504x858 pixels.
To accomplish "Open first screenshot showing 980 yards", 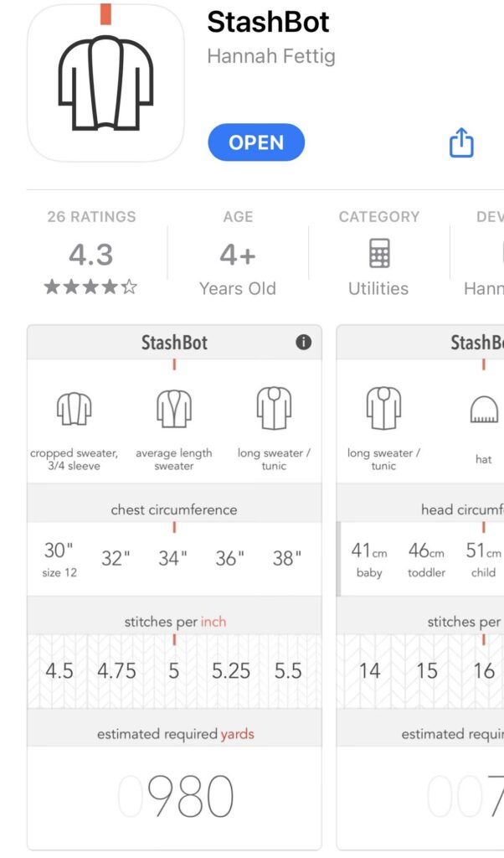I will point(174,587).
